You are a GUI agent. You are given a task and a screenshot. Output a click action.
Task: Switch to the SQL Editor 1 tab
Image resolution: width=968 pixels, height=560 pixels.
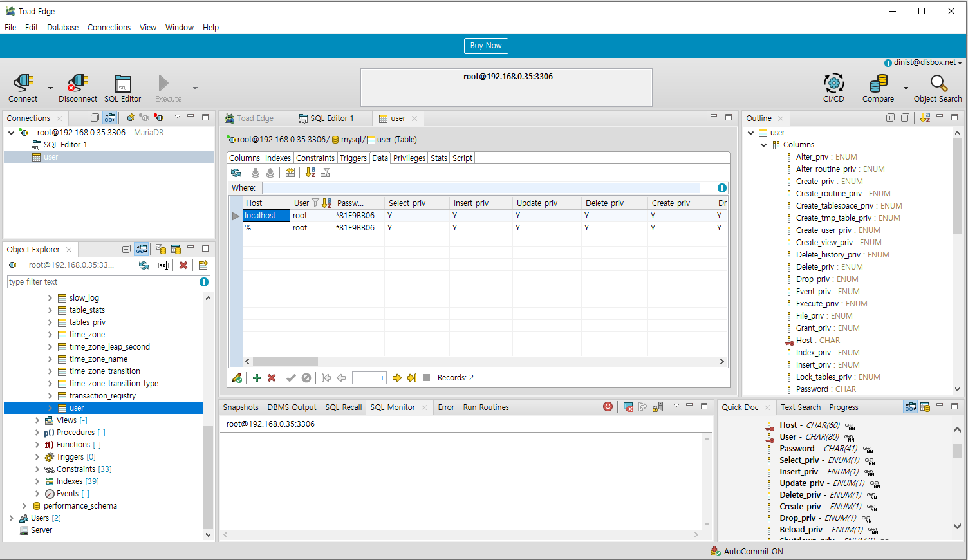point(326,118)
